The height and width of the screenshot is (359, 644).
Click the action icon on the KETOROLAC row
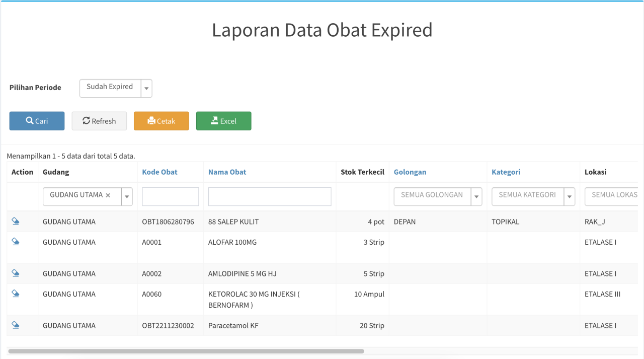pyautogui.click(x=15, y=293)
